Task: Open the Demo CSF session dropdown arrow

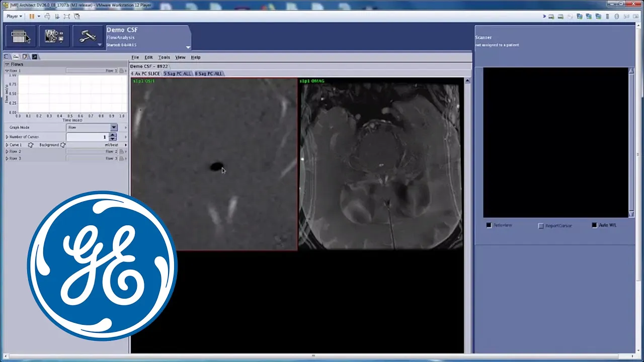Action: tap(188, 47)
